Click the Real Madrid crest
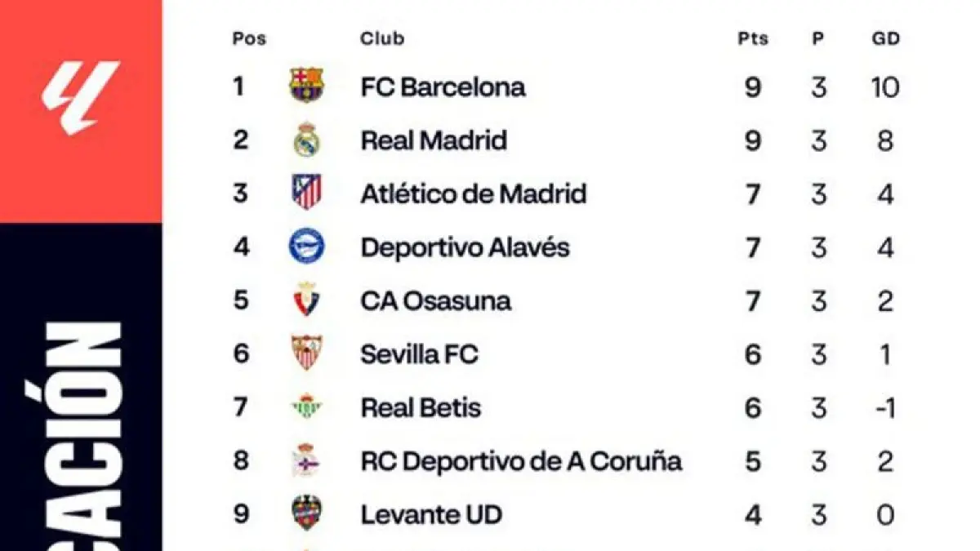980x551 pixels. tap(307, 140)
